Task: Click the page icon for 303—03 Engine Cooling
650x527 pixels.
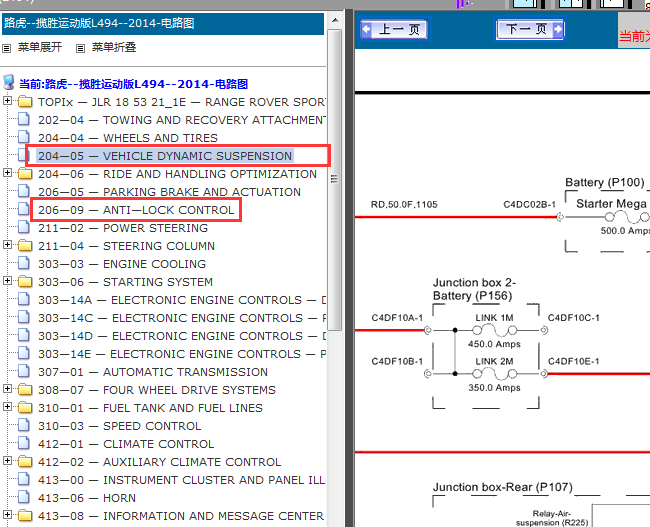Action: [x=24, y=263]
